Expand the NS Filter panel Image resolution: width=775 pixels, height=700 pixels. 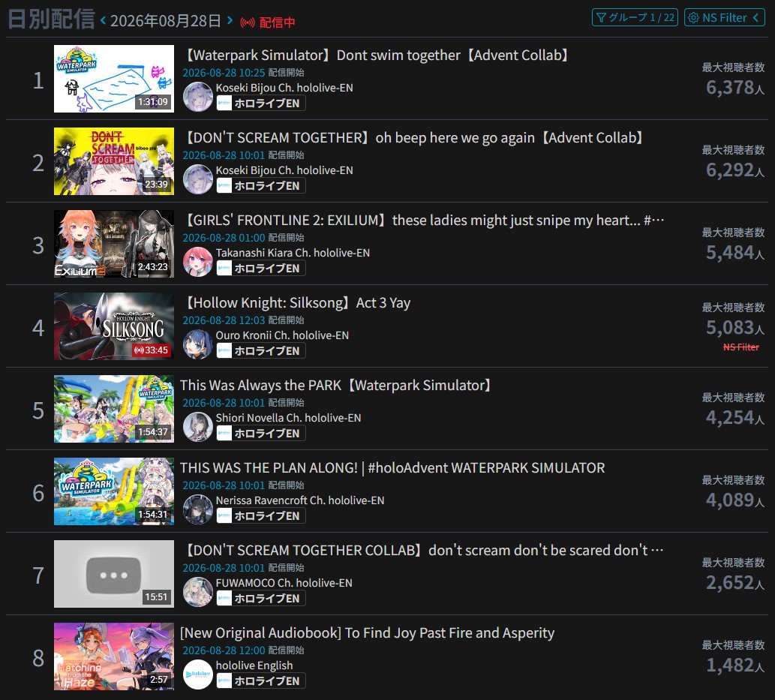pyautogui.click(x=724, y=17)
